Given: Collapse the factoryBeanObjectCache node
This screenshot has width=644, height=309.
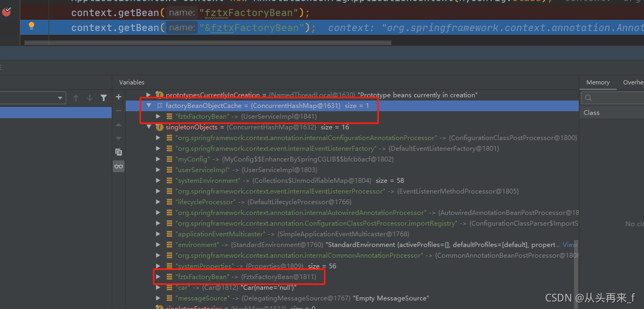Looking at the screenshot, I should [x=149, y=106].
